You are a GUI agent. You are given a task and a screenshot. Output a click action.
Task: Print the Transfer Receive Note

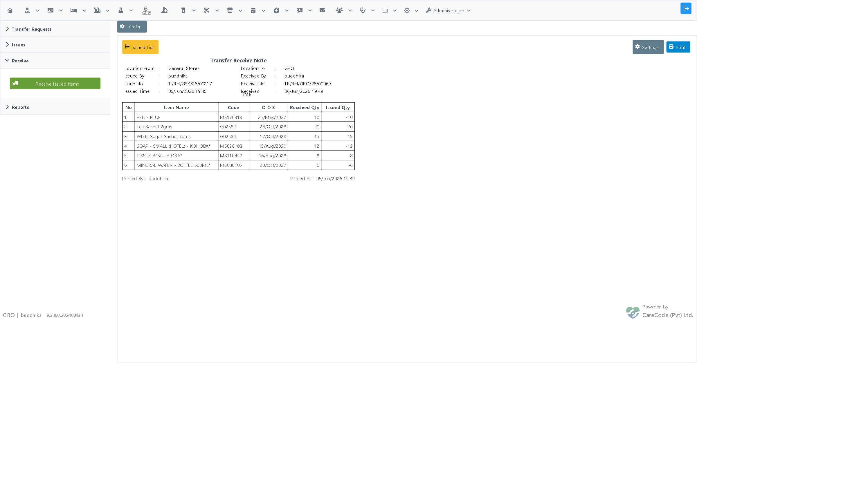678,47
